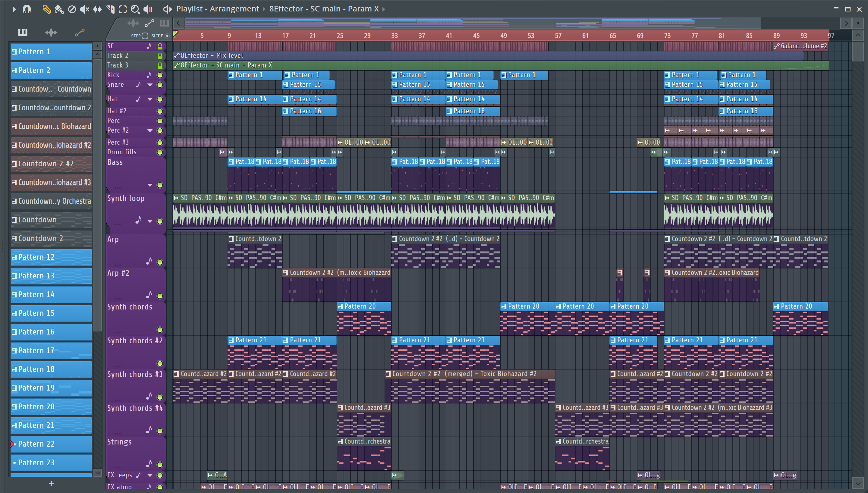Show audio clips in the picker
This screenshot has width=868, height=493.
point(51,33)
